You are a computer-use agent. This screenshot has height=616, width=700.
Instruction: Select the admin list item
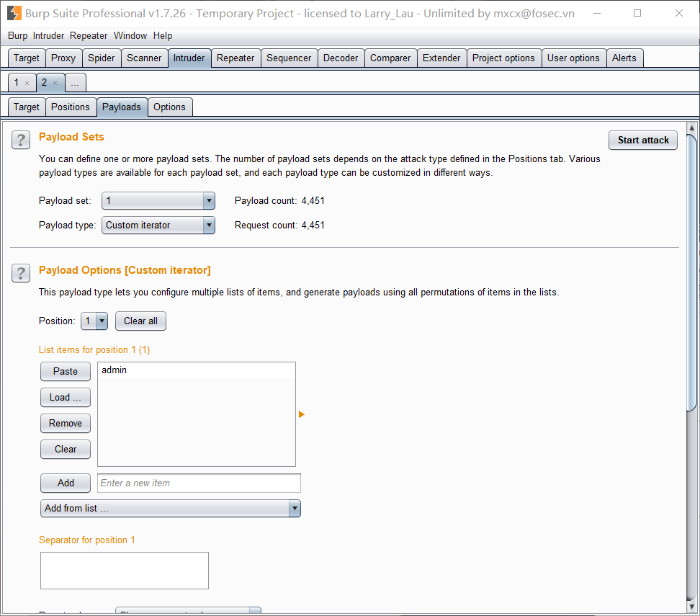click(x=197, y=370)
